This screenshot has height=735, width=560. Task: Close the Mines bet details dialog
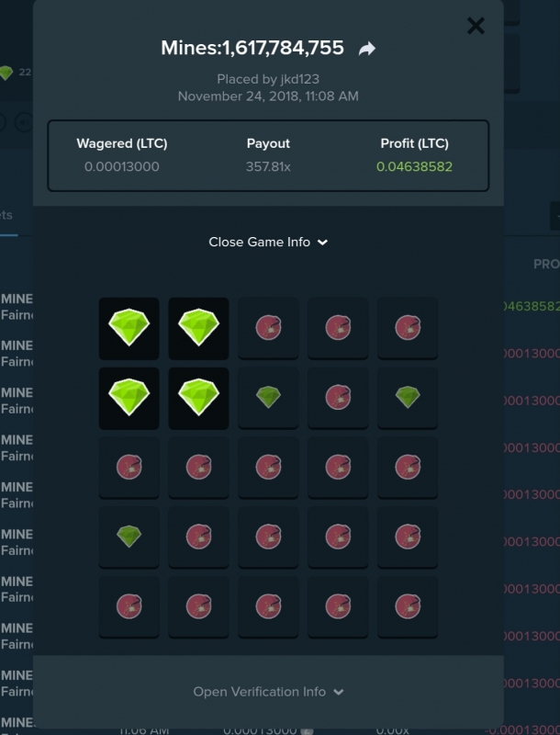476,26
